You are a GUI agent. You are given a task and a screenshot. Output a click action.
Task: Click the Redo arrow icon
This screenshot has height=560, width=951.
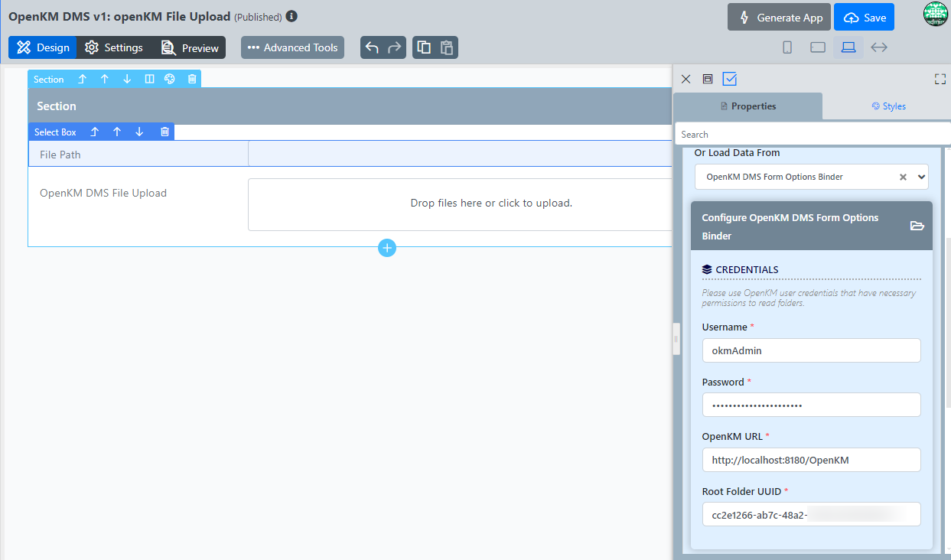[x=394, y=47]
